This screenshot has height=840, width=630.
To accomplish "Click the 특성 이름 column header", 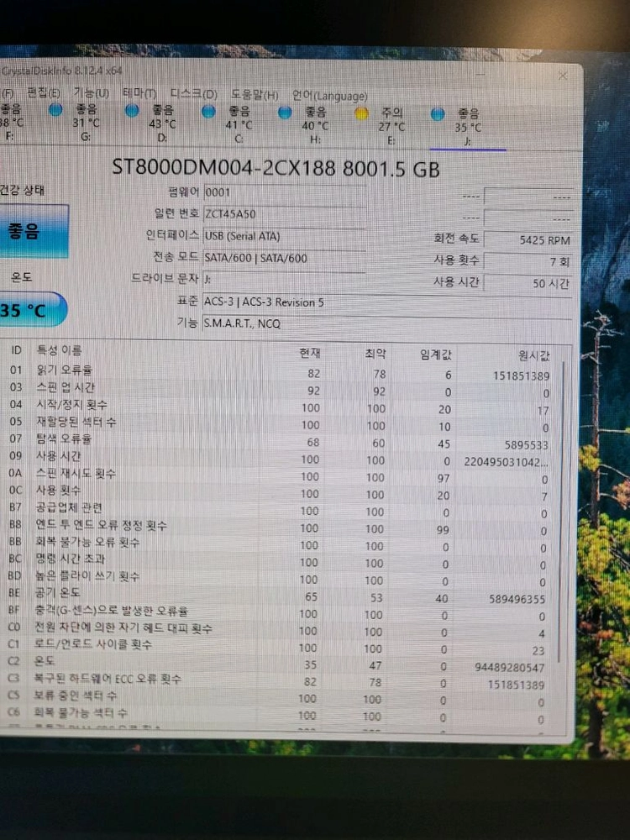I will click(x=59, y=350).
